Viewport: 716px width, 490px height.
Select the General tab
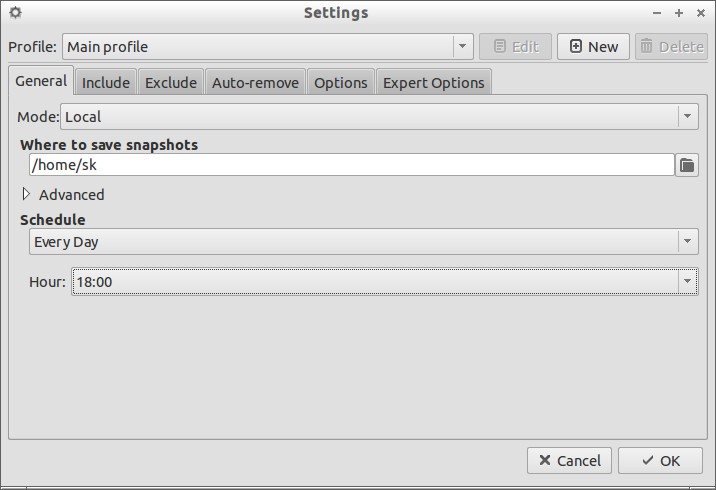tap(41, 81)
